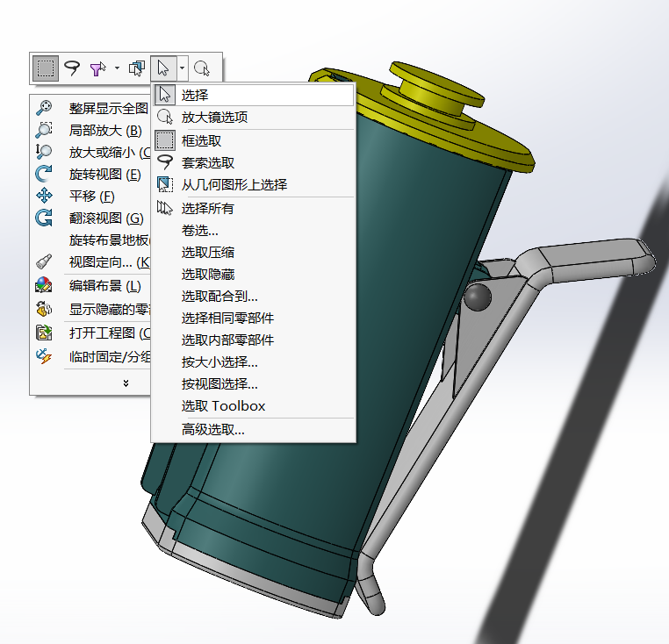Click 选取配合到... menu entry

coord(255,296)
